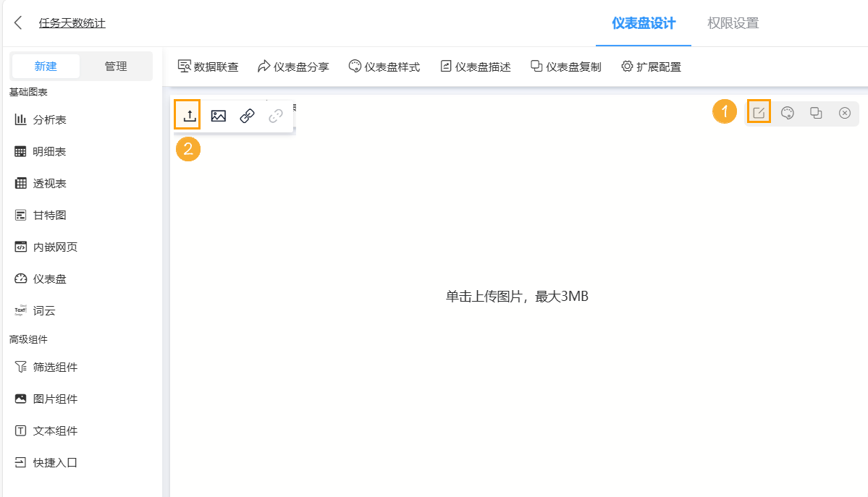Open the component style palette icon
868x497 pixels.
tap(787, 113)
